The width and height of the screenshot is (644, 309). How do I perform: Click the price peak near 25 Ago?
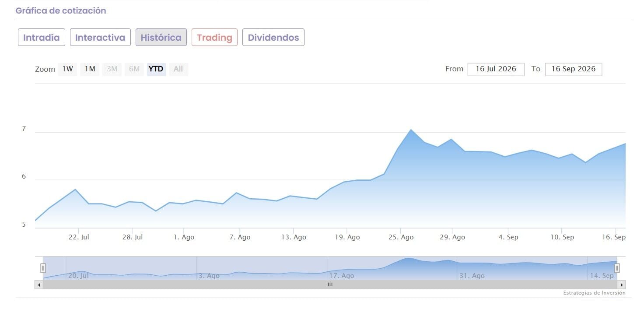point(411,130)
